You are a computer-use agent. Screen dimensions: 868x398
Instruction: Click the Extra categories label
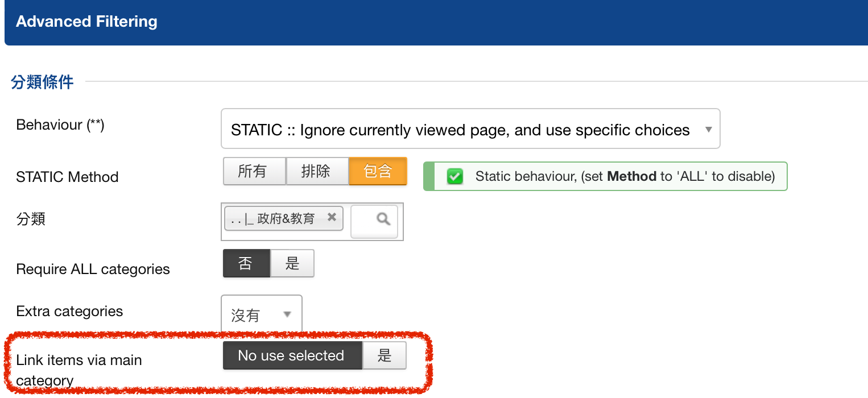(x=69, y=311)
